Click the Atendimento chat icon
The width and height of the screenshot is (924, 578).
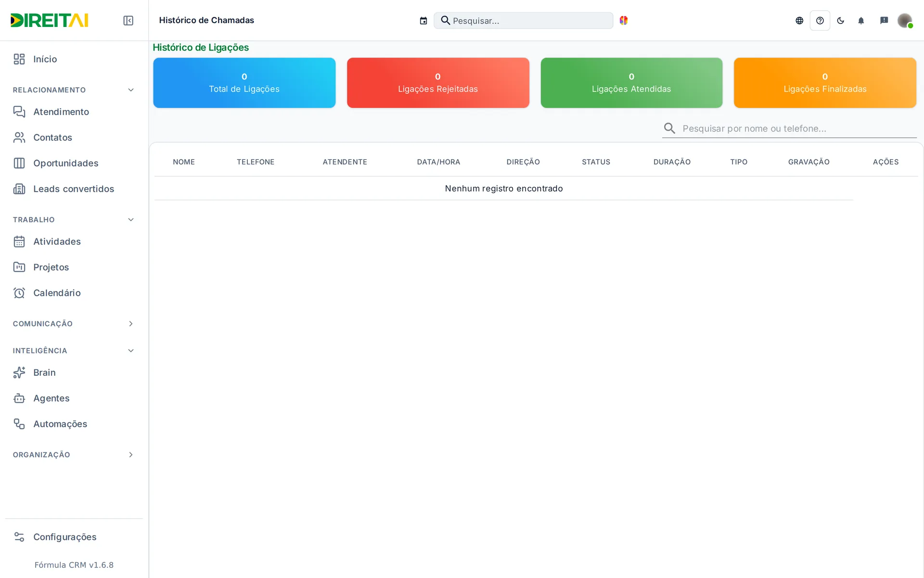pyautogui.click(x=19, y=112)
